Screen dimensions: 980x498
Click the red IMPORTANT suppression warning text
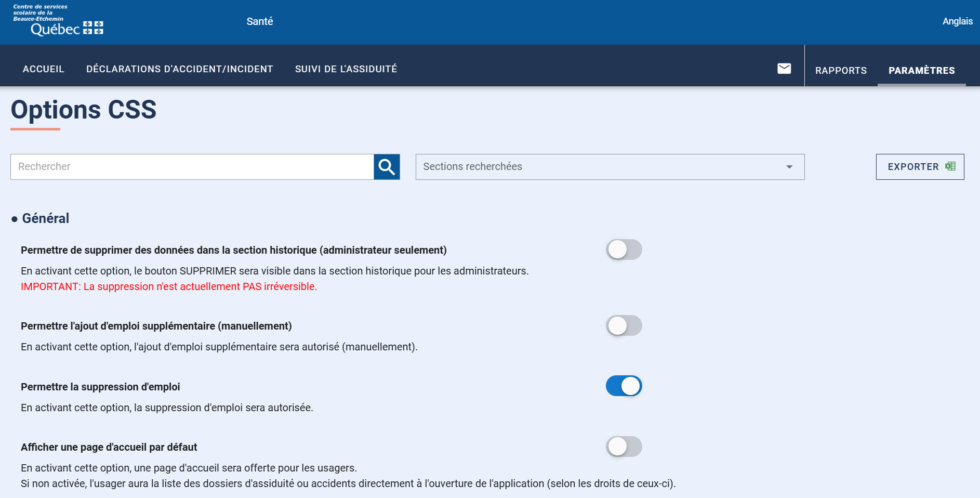point(169,286)
